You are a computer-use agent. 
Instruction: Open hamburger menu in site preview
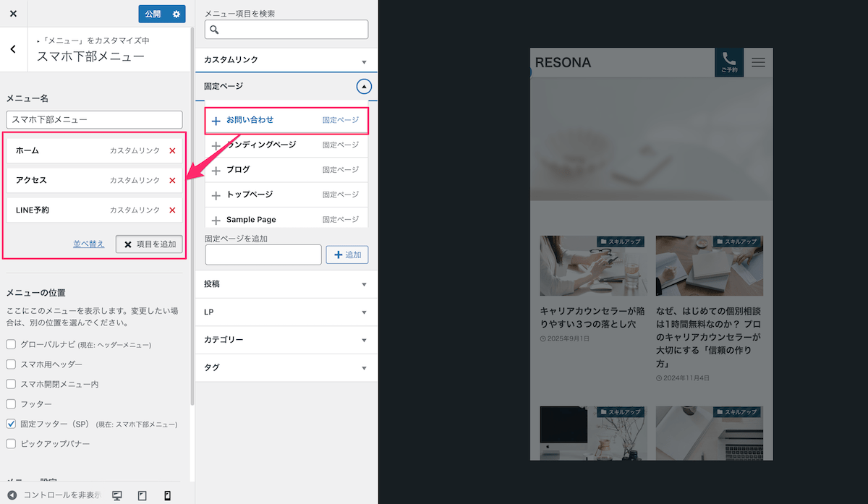click(758, 62)
